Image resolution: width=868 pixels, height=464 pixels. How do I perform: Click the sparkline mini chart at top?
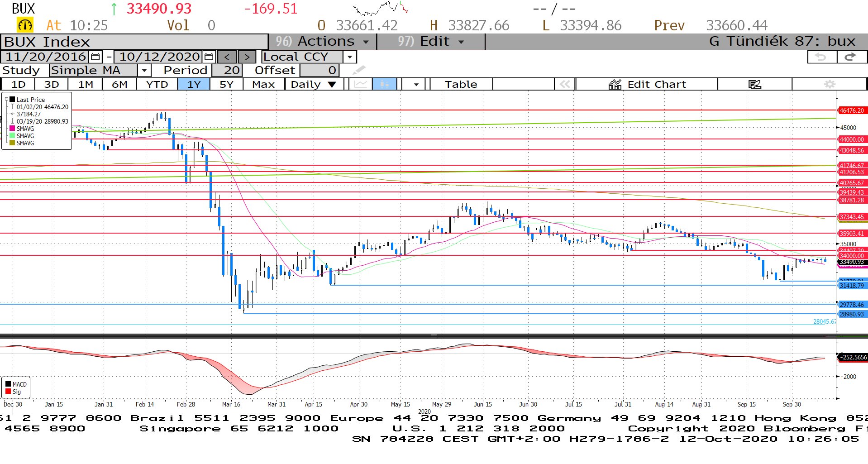381,8
